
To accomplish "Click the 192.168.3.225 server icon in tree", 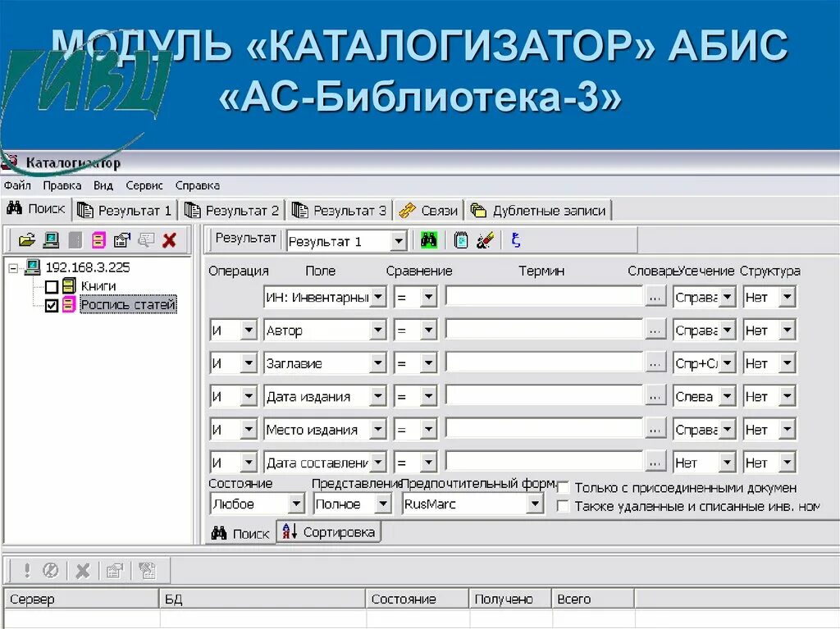I will [32, 267].
